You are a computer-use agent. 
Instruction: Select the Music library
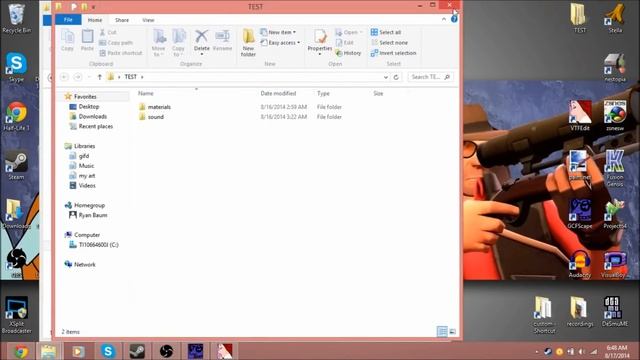pyautogui.click(x=82, y=166)
